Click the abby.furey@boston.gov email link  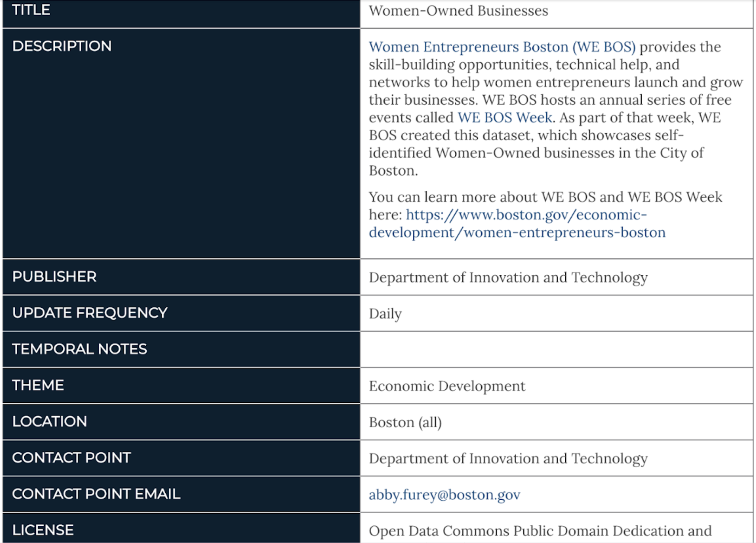444,495
